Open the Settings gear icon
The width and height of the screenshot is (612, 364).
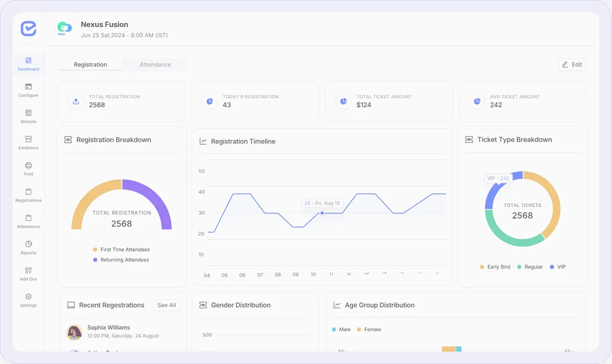[28, 297]
